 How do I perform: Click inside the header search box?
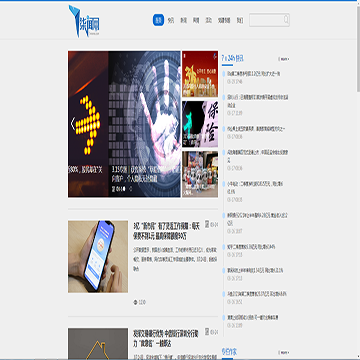[x=269, y=20]
